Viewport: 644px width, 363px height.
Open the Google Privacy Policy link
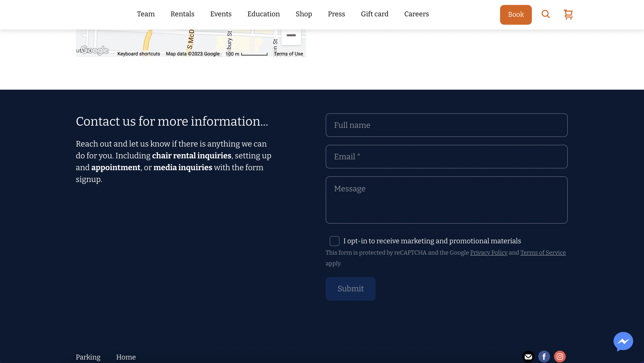click(x=488, y=253)
